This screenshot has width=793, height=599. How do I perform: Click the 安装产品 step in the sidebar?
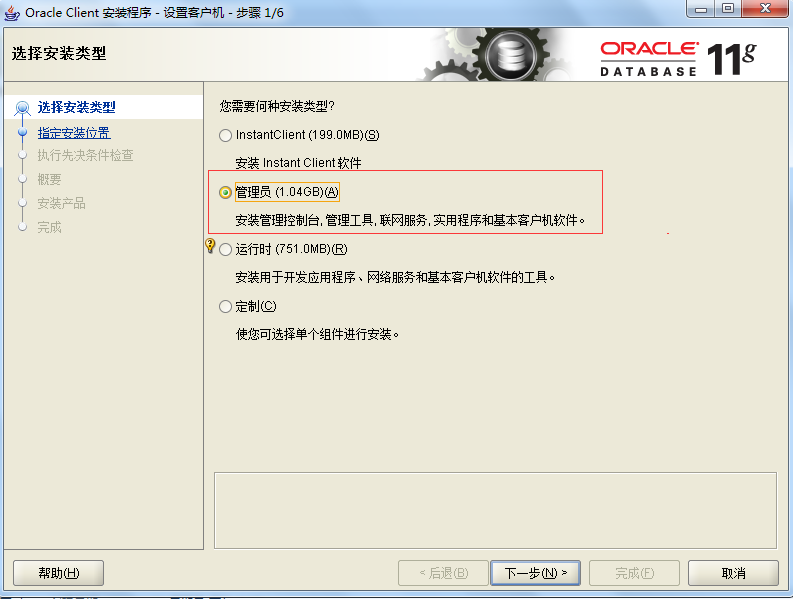(x=61, y=203)
